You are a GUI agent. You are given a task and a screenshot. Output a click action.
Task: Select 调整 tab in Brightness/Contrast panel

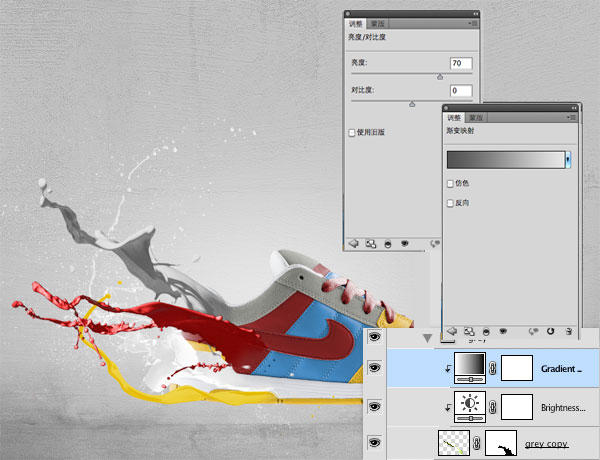355,24
